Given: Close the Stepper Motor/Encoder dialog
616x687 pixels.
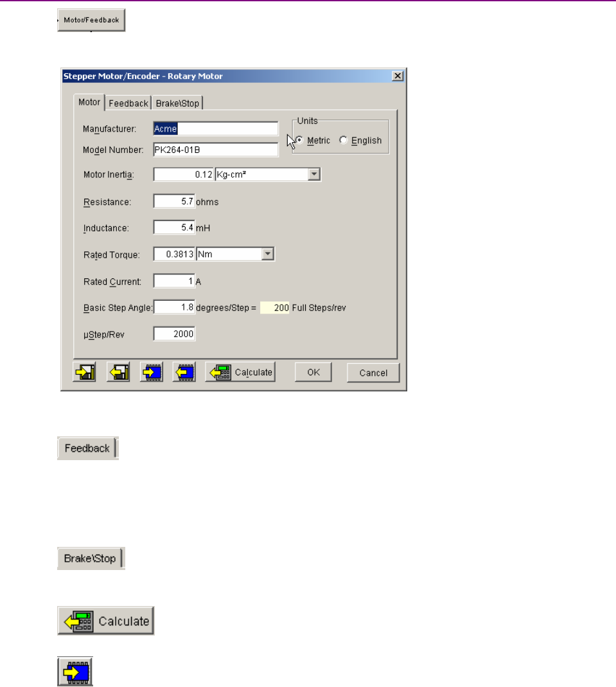Looking at the screenshot, I should point(398,76).
